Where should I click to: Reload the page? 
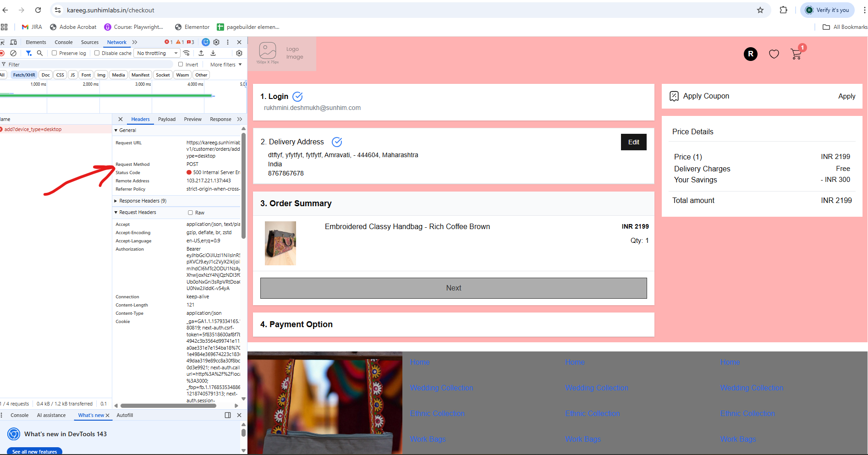(38, 10)
